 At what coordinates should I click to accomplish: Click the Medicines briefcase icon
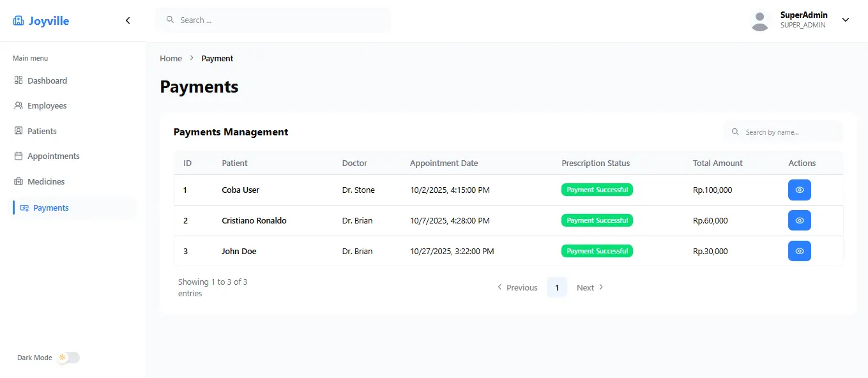(19, 181)
